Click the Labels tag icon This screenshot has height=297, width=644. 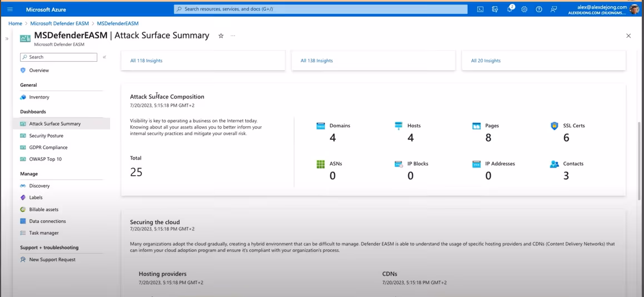tap(23, 197)
